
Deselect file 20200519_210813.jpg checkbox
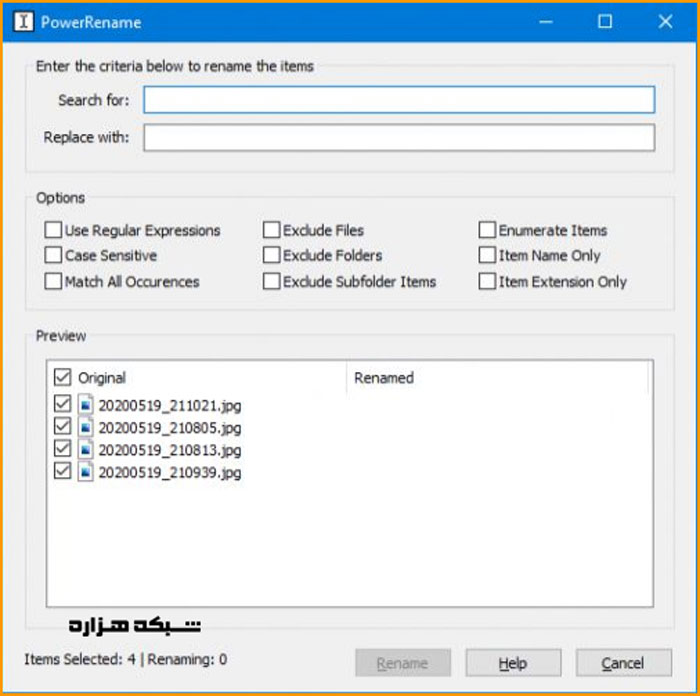click(62, 448)
